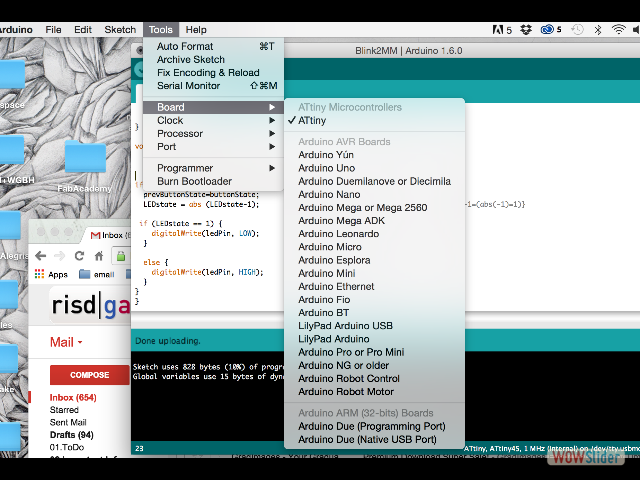Screen dimensions: 640x480
Task: Select Arduino BT board
Action: point(374,313)
